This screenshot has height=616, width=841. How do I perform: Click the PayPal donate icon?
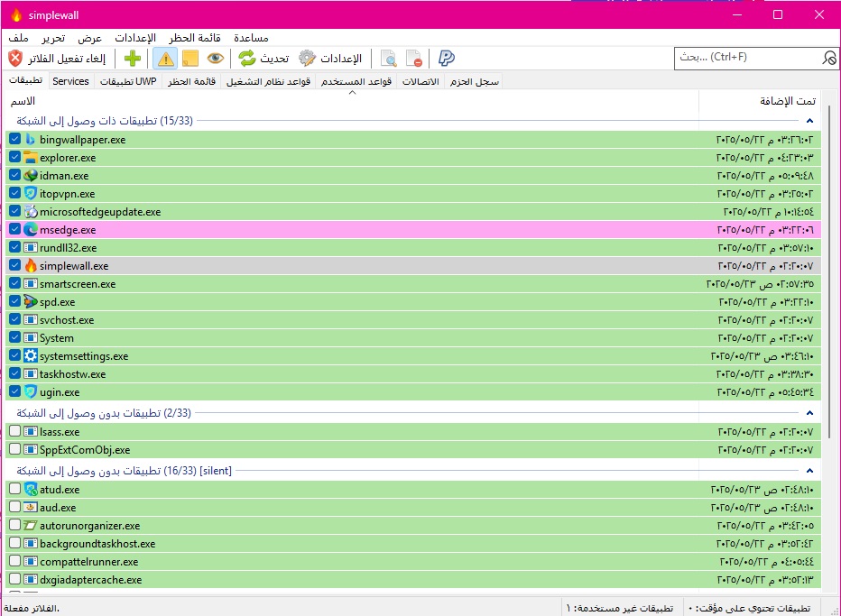[x=447, y=58]
